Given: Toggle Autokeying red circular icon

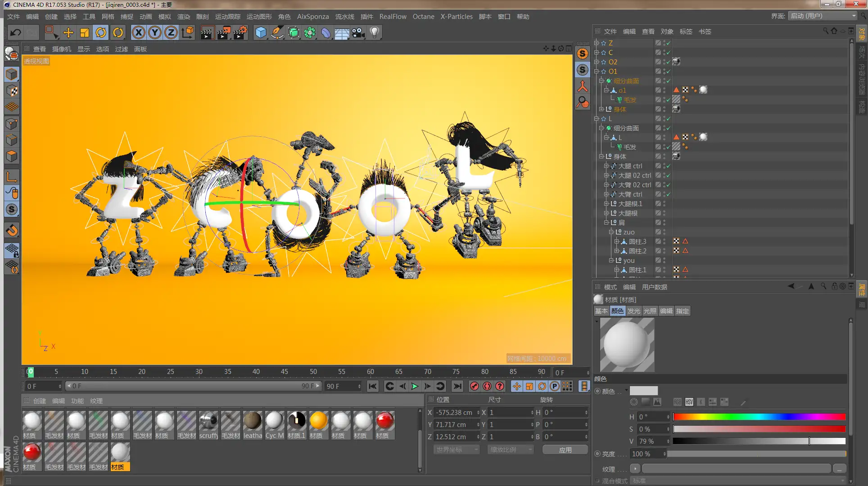Looking at the screenshot, I should pyautogui.click(x=487, y=386).
